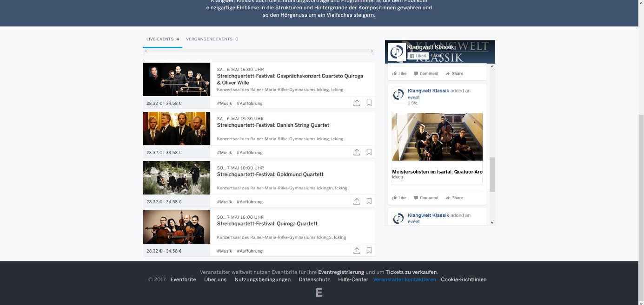Open Danish String Quartet event thumbnail

point(177,129)
